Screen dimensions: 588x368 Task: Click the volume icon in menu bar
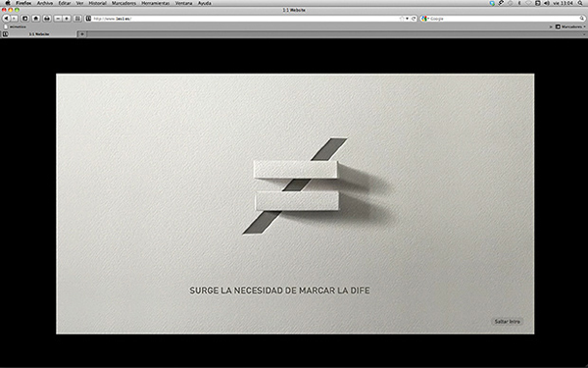547,3
